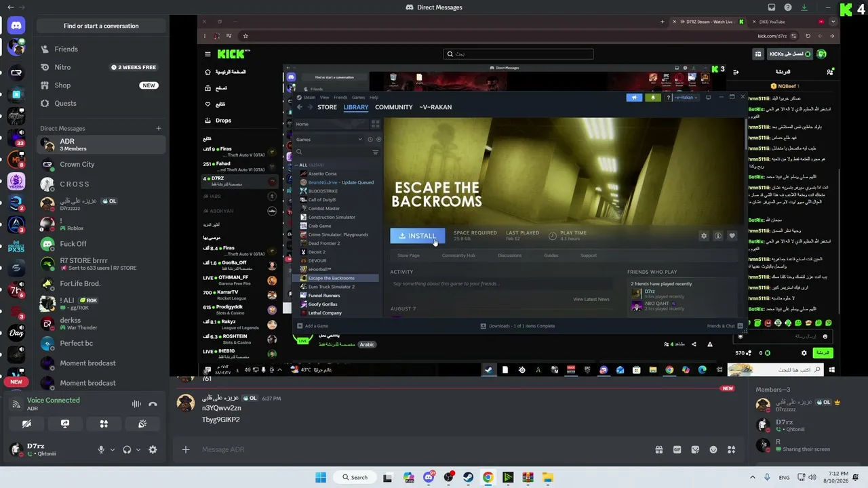Open Steam from the Windows taskbar
Viewport: 868px width, 488px height.
point(468,477)
